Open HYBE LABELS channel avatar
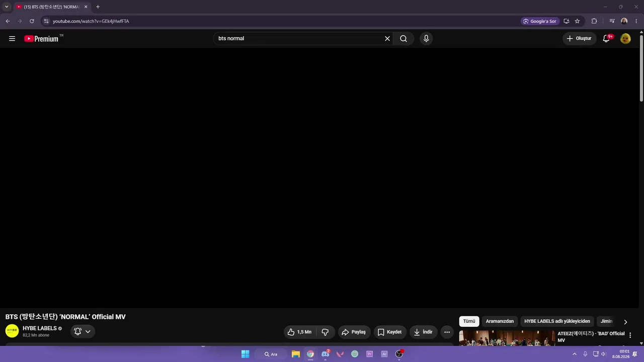 12,331
